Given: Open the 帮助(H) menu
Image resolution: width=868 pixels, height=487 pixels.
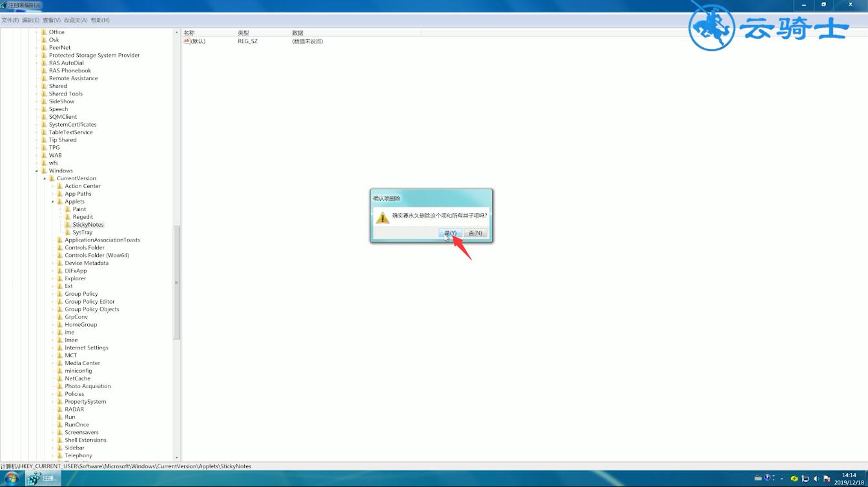Looking at the screenshot, I should pyautogui.click(x=100, y=20).
